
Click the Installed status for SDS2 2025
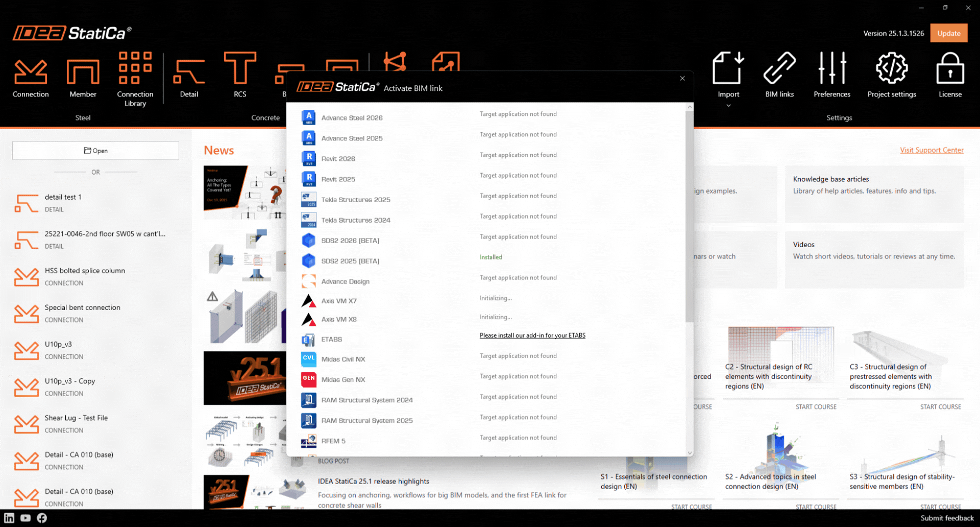tap(491, 257)
